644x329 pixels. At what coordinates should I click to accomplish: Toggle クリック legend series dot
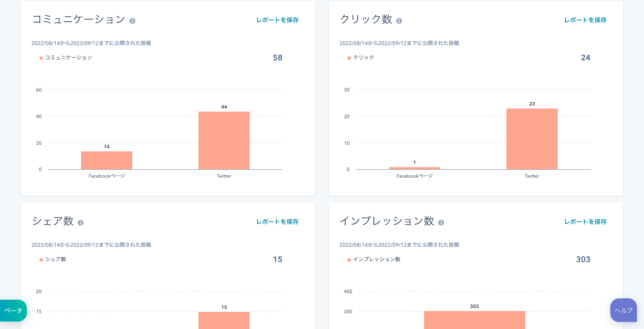tap(349, 58)
